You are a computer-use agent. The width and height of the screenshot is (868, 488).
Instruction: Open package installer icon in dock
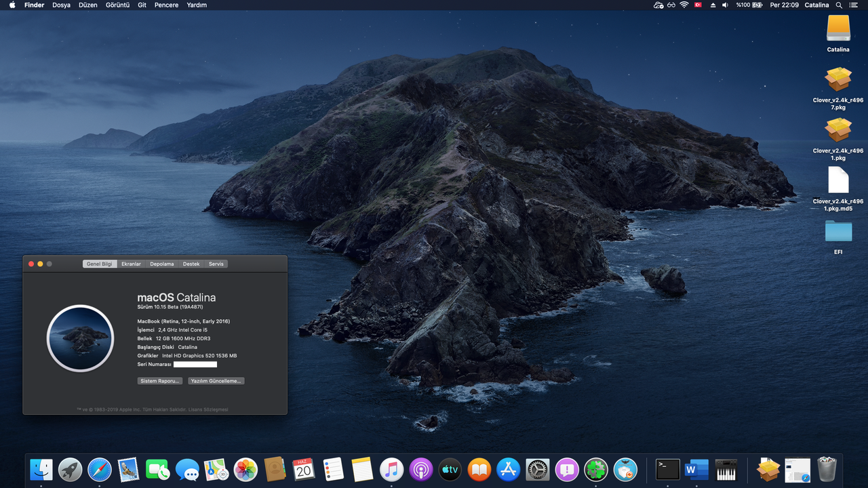(x=768, y=469)
